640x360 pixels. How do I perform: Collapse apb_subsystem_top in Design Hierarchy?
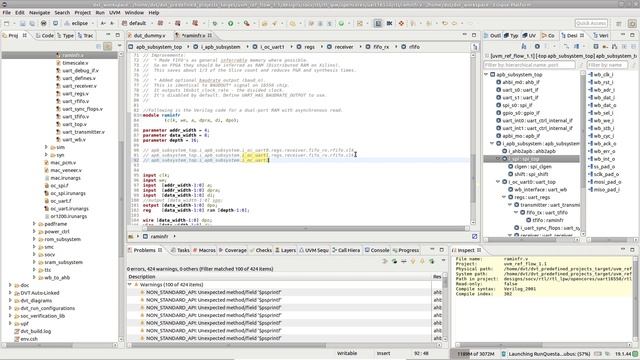[486, 75]
